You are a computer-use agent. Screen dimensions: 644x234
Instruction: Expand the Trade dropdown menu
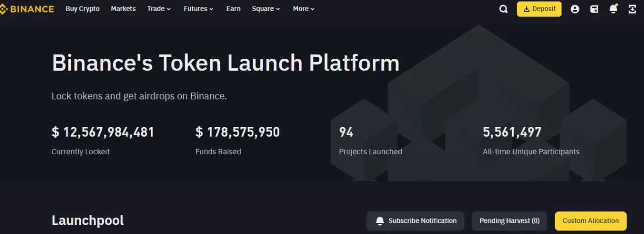pos(159,9)
